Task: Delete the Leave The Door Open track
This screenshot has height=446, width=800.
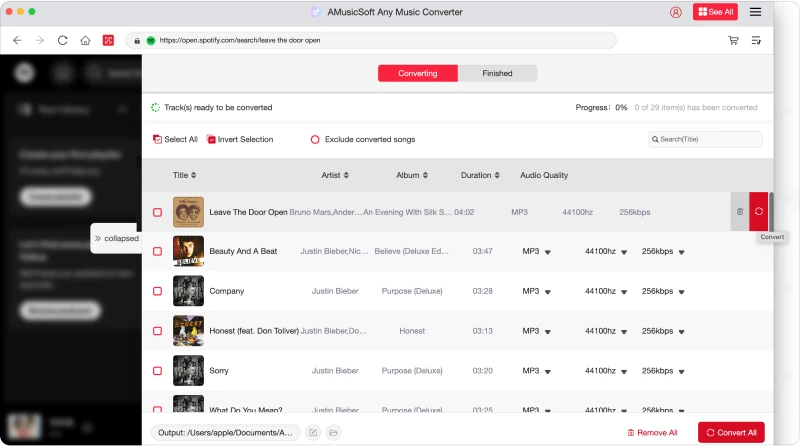Action: (x=740, y=211)
